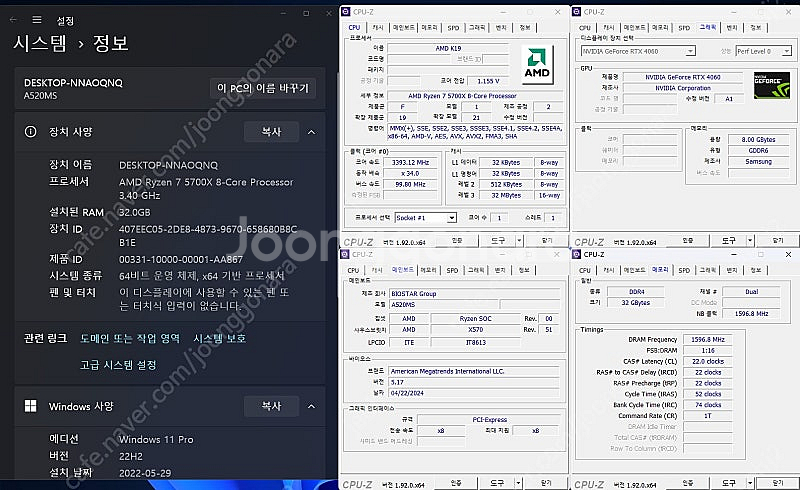The height and width of the screenshot is (490, 800).
Task: Click the NVIDIA GeForce logo in graphics window
Action: [771, 85]
